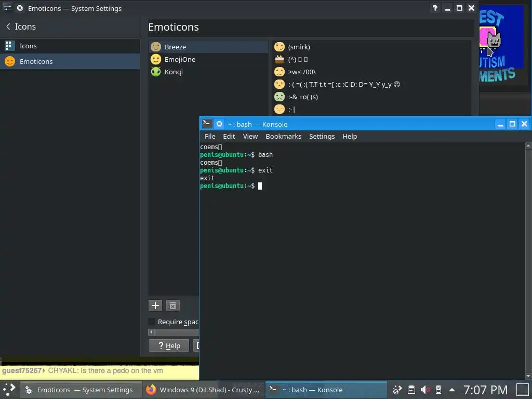Switch to Firefox Windows 9 taskbar entry
The width and height of the screenshot is (532, 399).
pyautogui.click(x=204, y=390)
